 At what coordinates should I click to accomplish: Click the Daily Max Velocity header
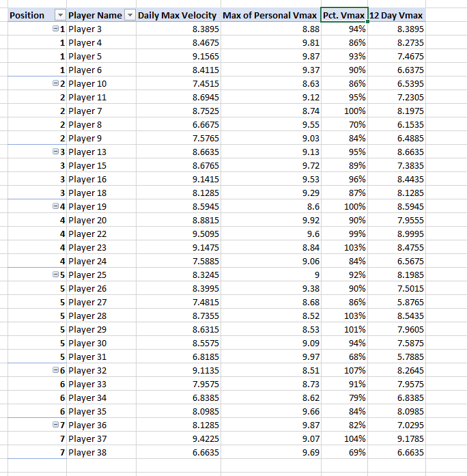tap(177, 16)
